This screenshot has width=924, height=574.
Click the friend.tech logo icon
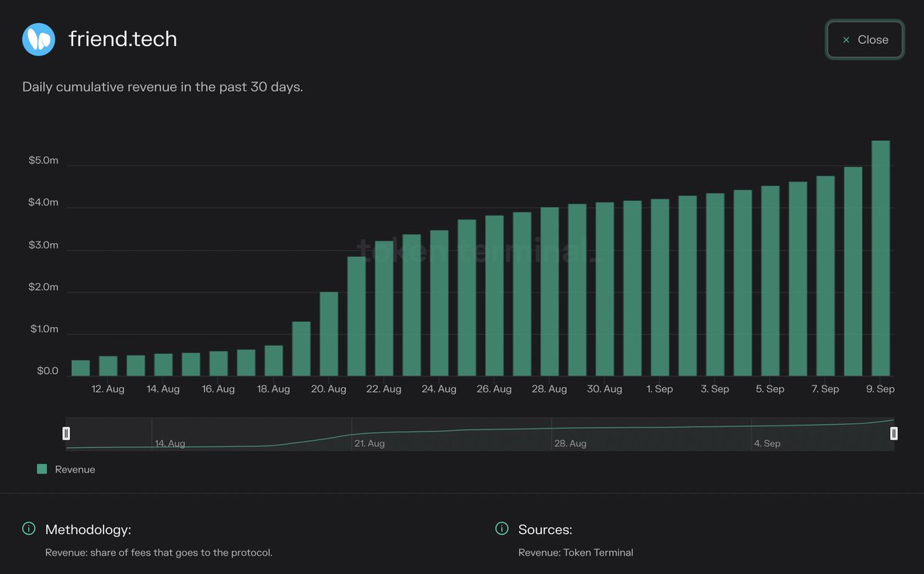coord(38,39)
